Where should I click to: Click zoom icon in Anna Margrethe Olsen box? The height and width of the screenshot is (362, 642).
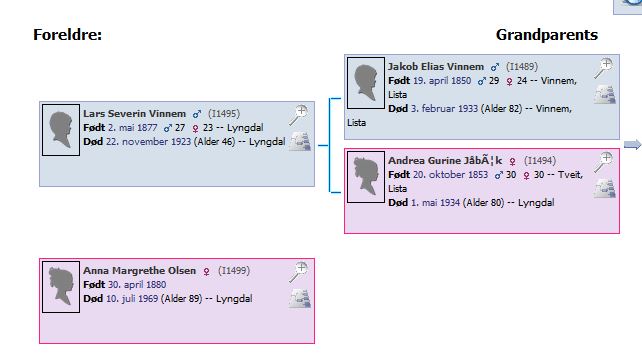(x=298, y=272)
